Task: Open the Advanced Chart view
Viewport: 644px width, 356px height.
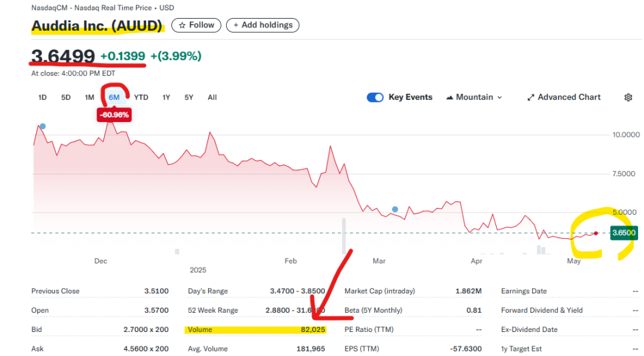Action: [x=564, y=97]
